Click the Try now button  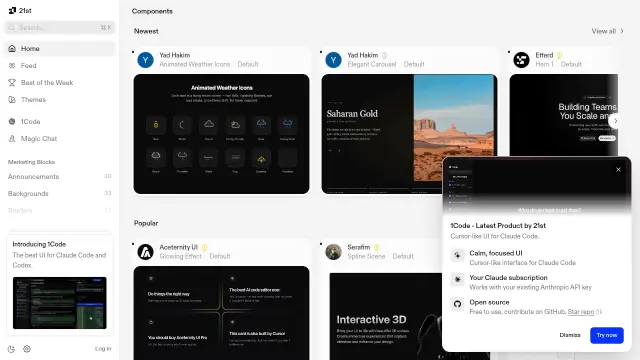tap(607, 335)
